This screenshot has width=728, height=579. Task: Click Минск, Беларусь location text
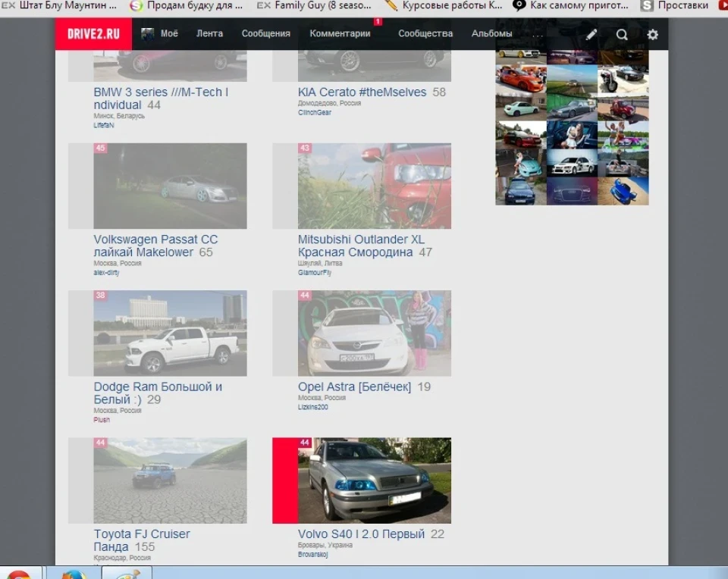[x=119, y=116]
